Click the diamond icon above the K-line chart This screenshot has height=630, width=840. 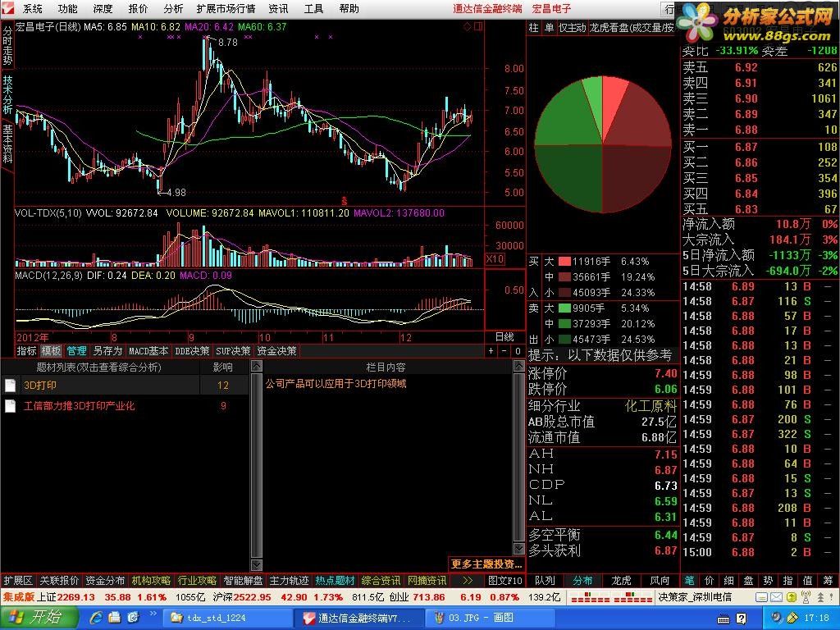[x=467, y=26]
